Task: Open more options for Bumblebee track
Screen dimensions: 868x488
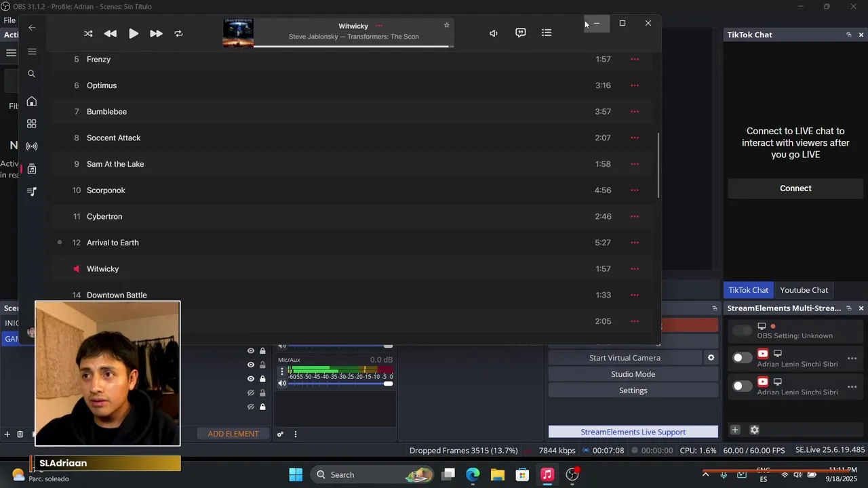Action: (635, 111)
